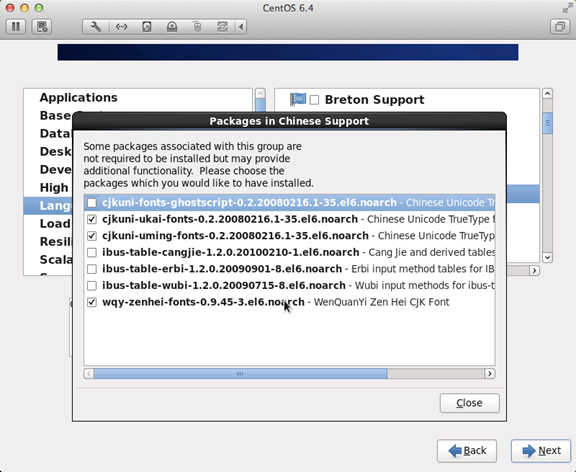576x472 pixels.
Task: Collapse toolbar devices with left arrow
Action: pyautogui.click(x=241, y=27)
